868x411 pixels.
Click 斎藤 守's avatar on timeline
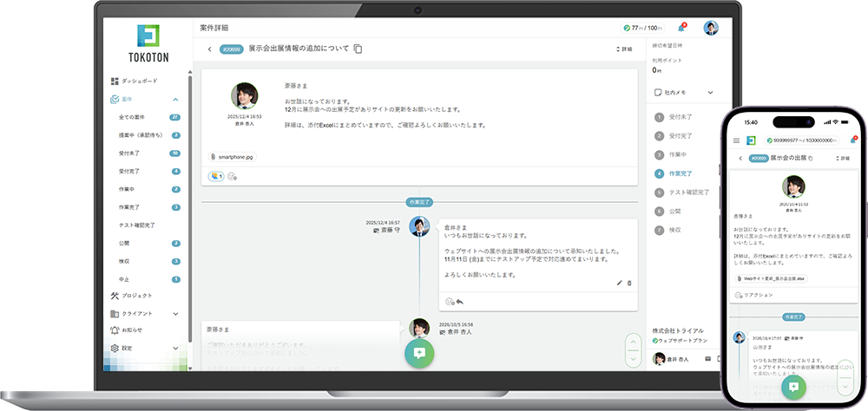pyautogui.click(x=419, y=226)
